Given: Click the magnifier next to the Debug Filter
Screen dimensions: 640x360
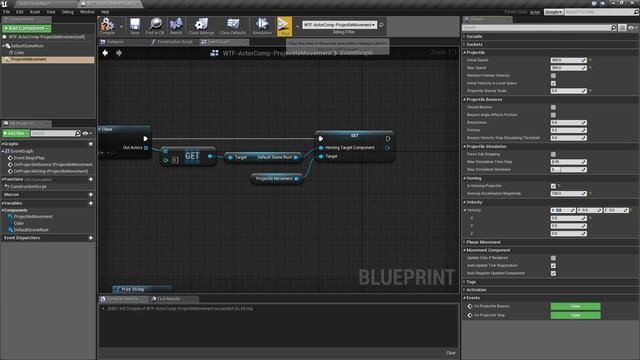Looking at the screenshot, I should (381, 25).
